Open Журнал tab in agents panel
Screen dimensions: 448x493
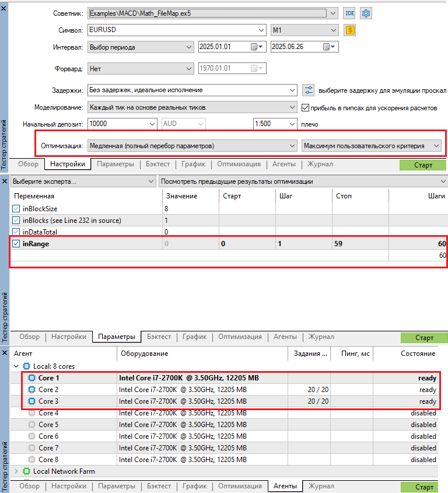(321, 486)
